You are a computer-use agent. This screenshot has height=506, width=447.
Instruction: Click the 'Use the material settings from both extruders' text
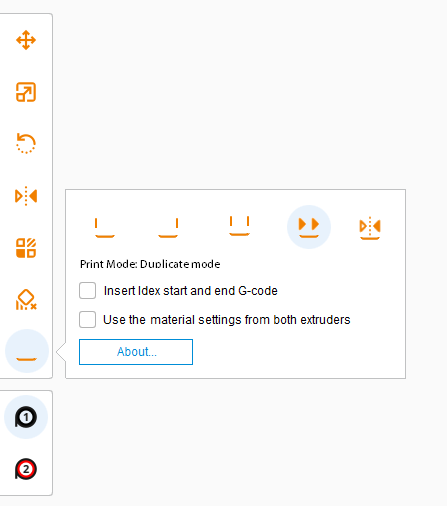(227, 320)
